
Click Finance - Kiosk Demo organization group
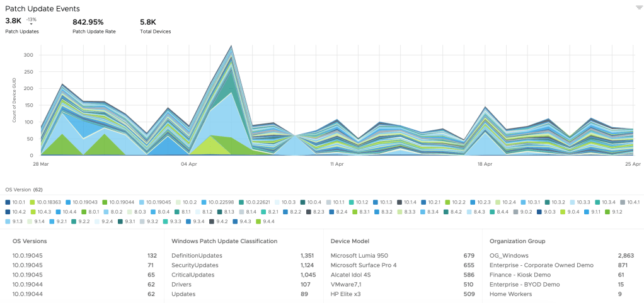coord(520,275)
